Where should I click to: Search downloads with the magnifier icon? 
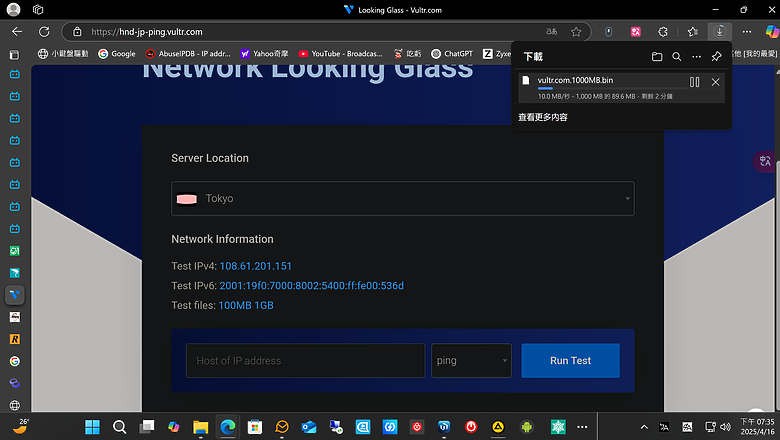click(677, 57)
